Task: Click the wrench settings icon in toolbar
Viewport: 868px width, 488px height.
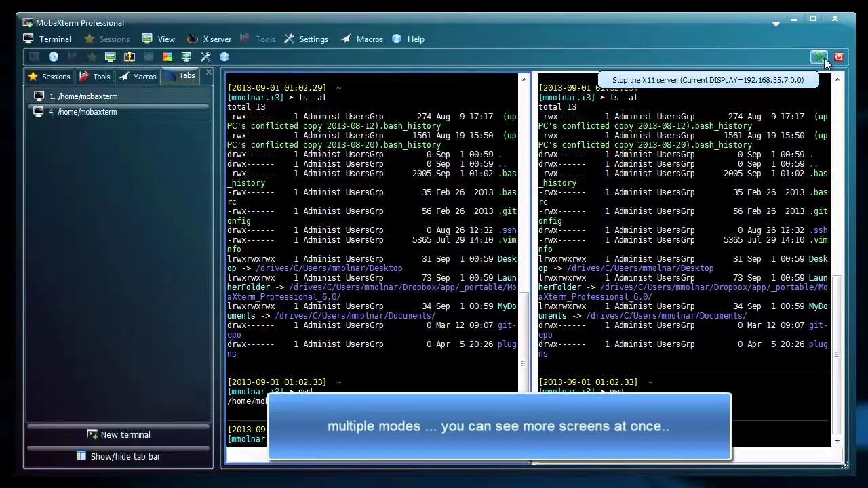Action: (205, 57)
